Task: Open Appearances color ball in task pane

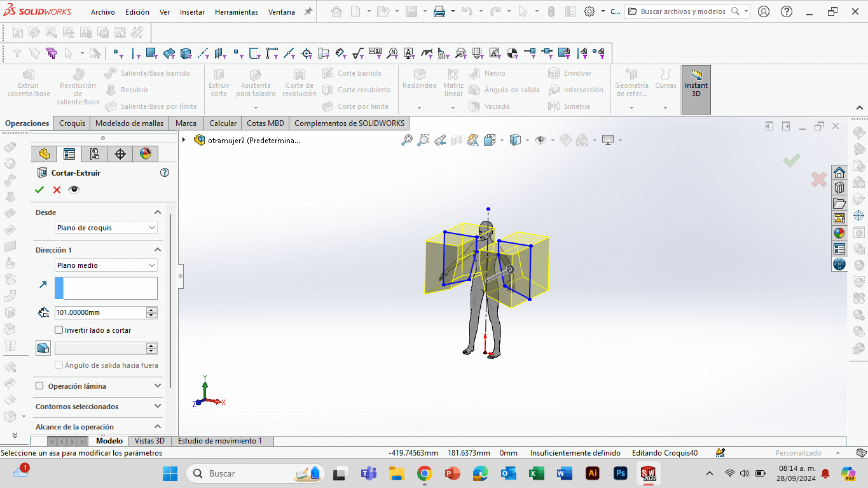Action: 839,234
